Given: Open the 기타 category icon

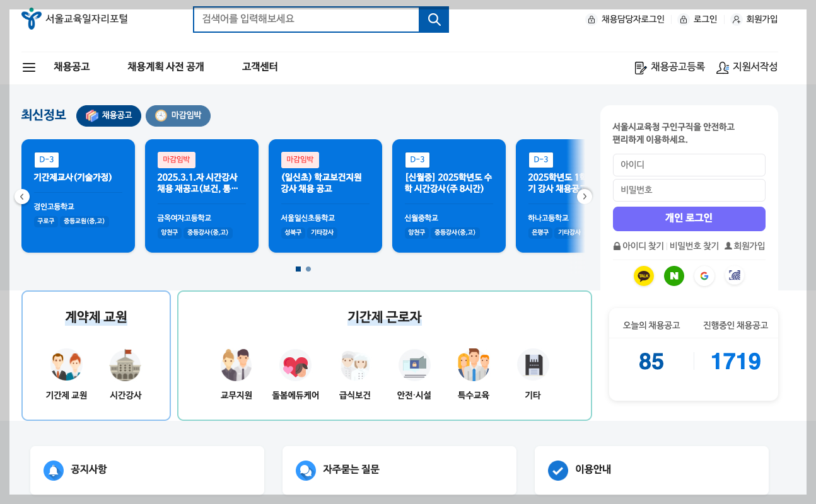Looking at the screenshot, I should pos(532,365).
